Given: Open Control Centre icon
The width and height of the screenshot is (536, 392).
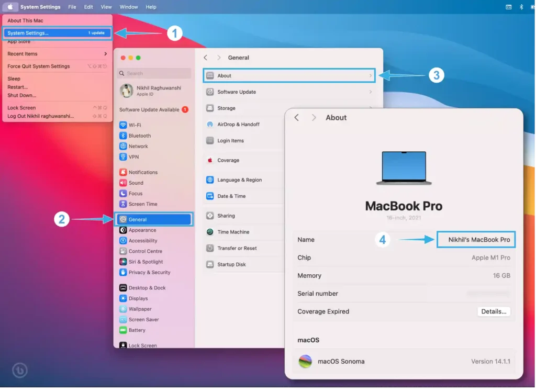Looking at the screenshot, I should point(123,251).
